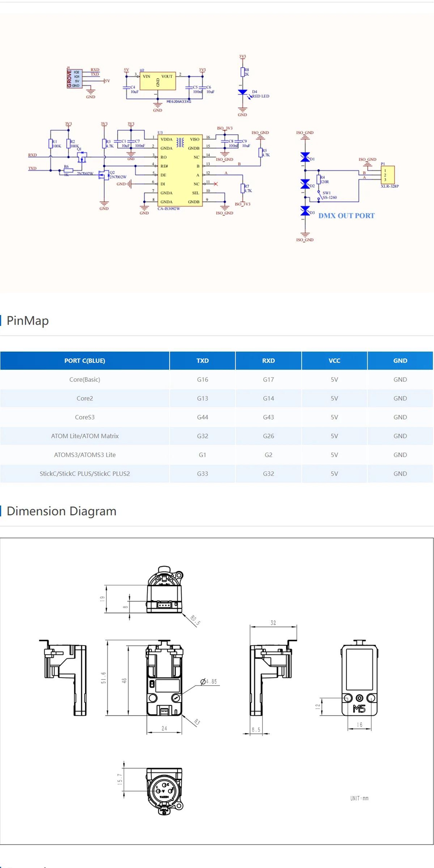Click the ME6206A33XG voltage regulator chip
The width and height of the screenshot is (434, 868).
158,81
